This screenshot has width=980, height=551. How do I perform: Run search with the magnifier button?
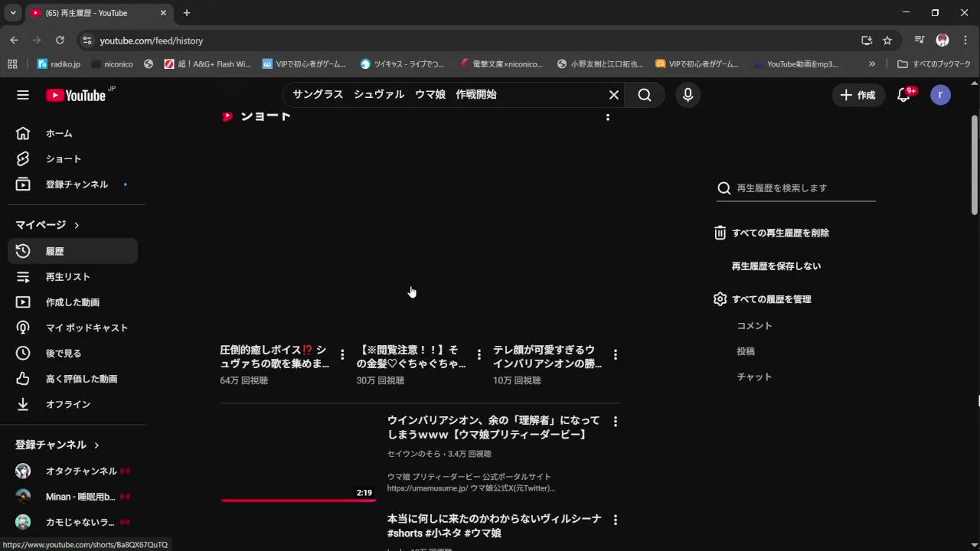tap(645, 95)
